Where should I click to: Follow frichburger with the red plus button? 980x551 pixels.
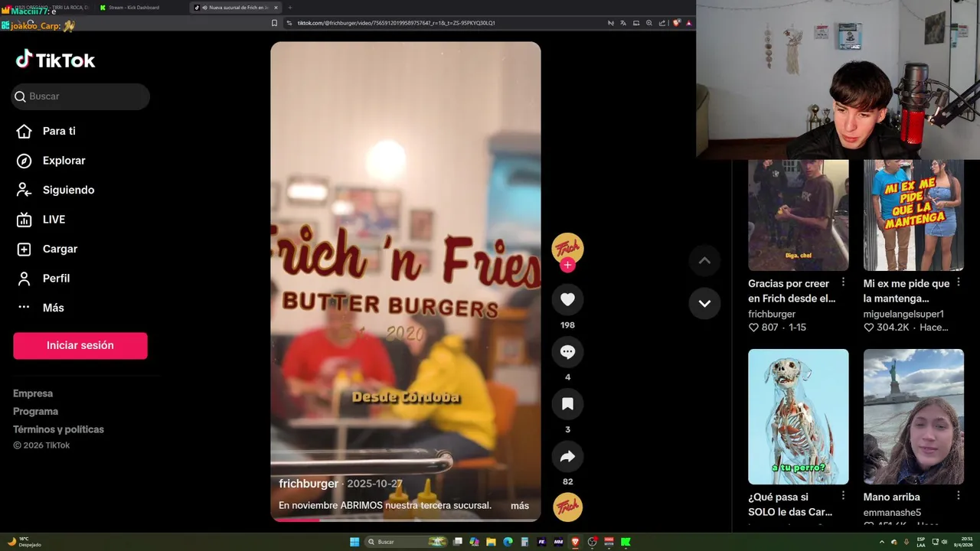pos(567,265)
